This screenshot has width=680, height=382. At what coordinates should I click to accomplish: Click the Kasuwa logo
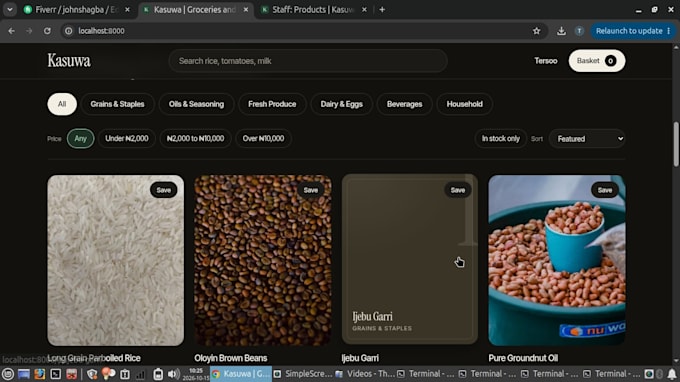(x=69, y=61)
